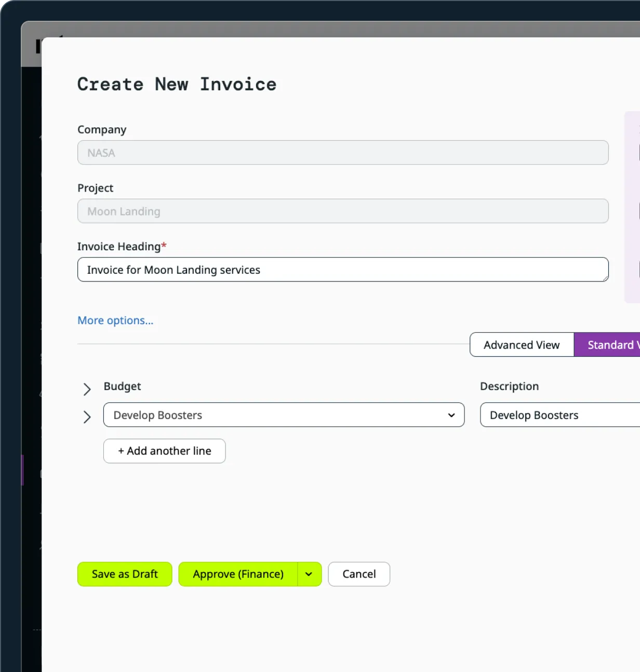Switch to Advanced View
This screenshot has width=640, height=672.
(521, 344)
